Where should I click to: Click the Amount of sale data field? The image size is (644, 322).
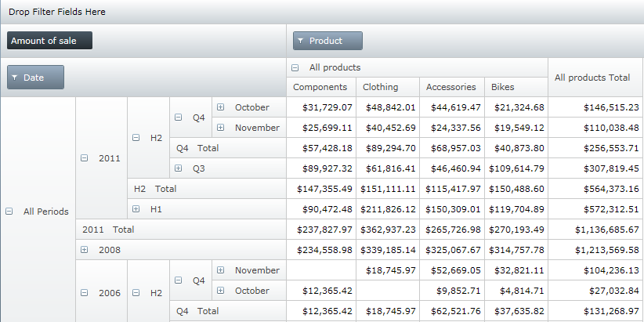point(49,41)
